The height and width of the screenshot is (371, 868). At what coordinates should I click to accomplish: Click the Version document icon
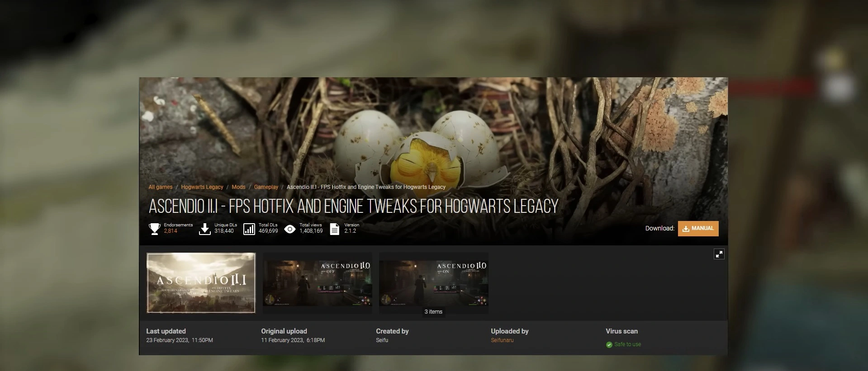pos(334,229)
